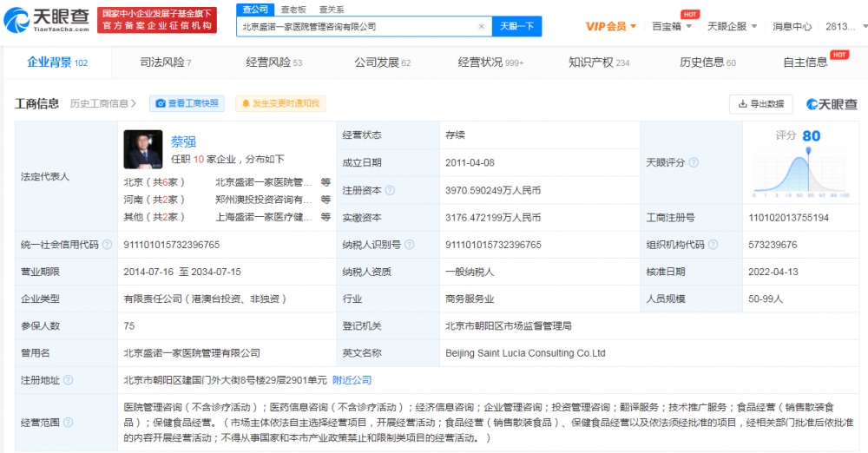Click the 导出数据 export button
The image size is (868, 453).
(x=761, y=104)
